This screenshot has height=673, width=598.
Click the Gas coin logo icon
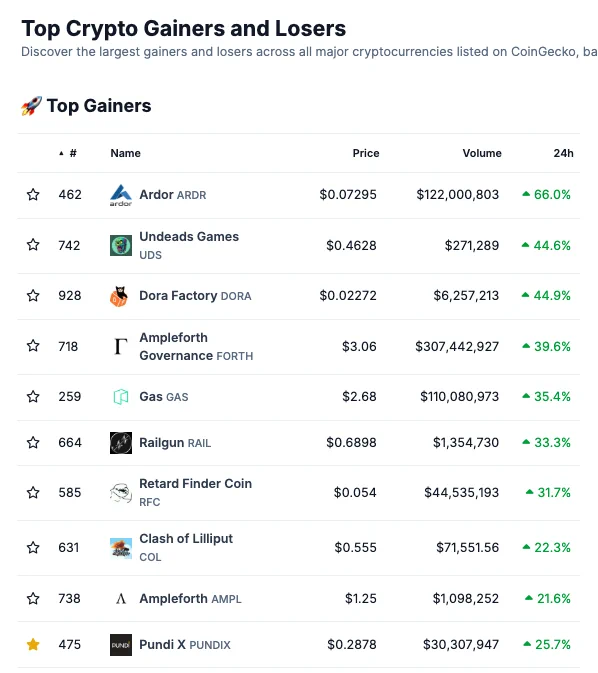pyautogui.click(x=121, y=397)
